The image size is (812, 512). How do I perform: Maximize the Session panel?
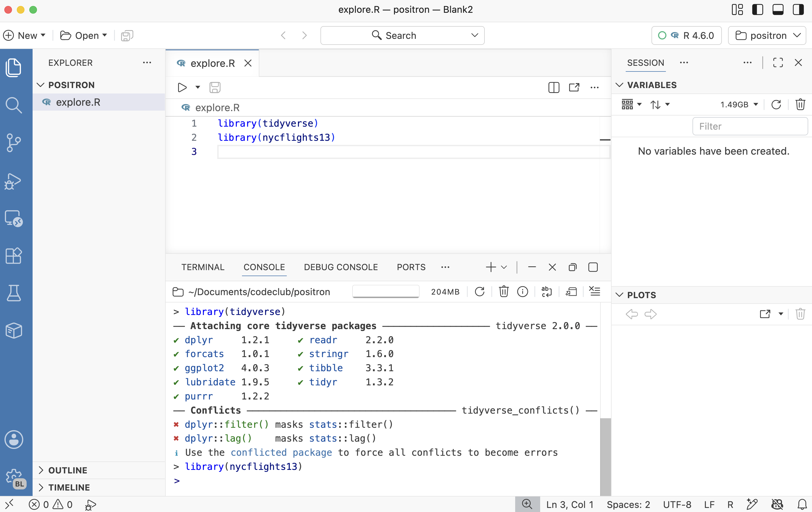778,63
